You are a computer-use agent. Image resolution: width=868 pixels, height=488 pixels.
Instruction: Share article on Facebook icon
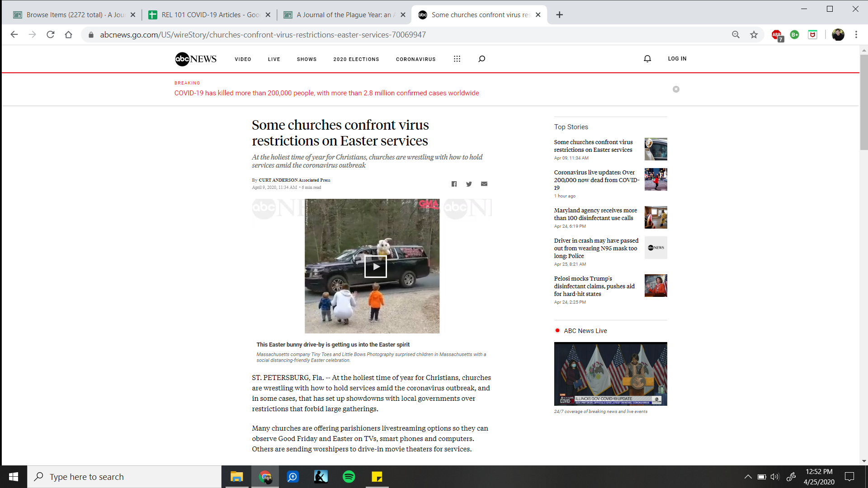click(454, 184)
